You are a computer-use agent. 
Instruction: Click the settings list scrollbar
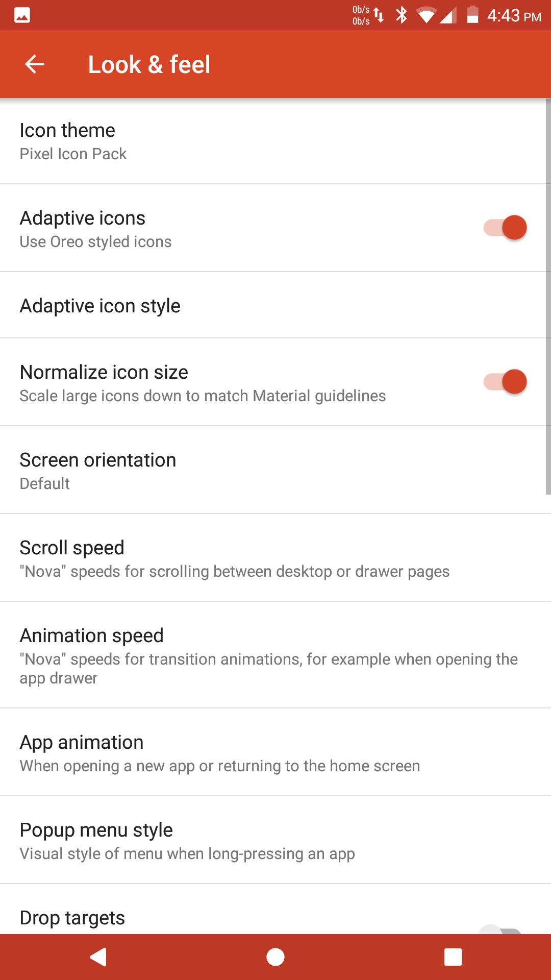tap(548, 297)
